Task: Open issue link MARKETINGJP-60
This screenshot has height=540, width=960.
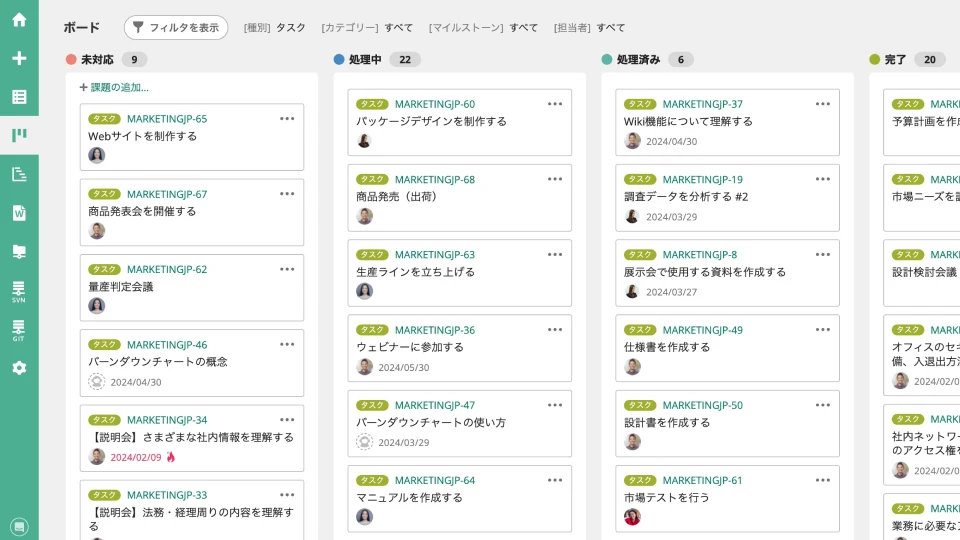Action: coord(435,104)
